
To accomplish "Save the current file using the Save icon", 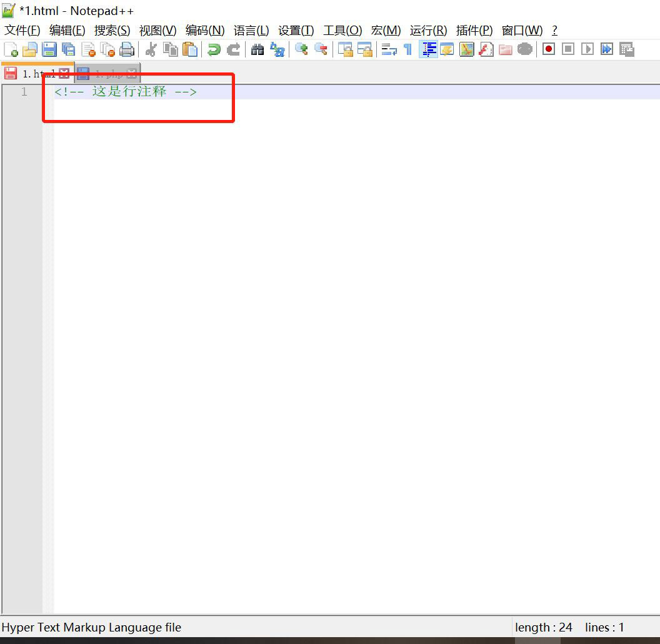I will click(49, 49).
